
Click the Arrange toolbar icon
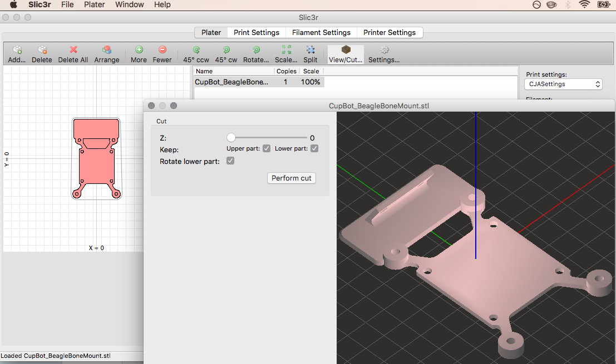[x=106, y=50]
